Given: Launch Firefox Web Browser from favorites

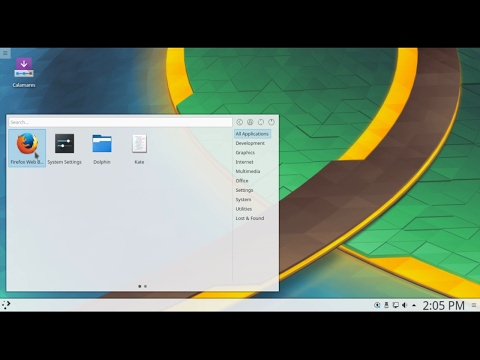Looking at the screenshot, I should click(x=27, y=148).
